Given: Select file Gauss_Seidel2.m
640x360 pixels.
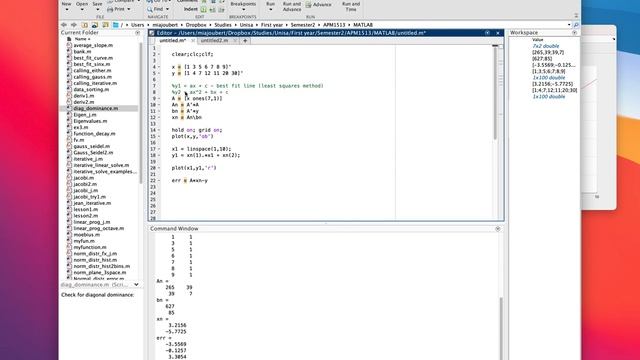Looking at the screenshot, I should click(93, 152).
